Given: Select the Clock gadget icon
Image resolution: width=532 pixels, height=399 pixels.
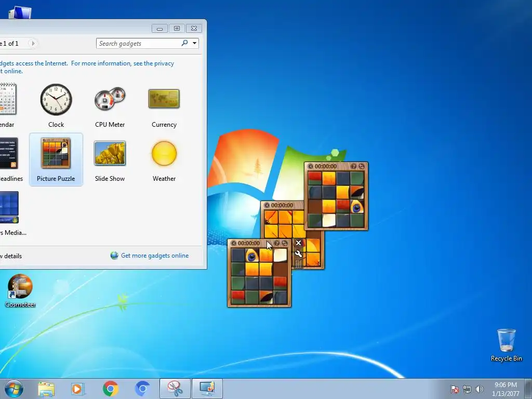Looking at the screenshot, I should coord(56,99).
